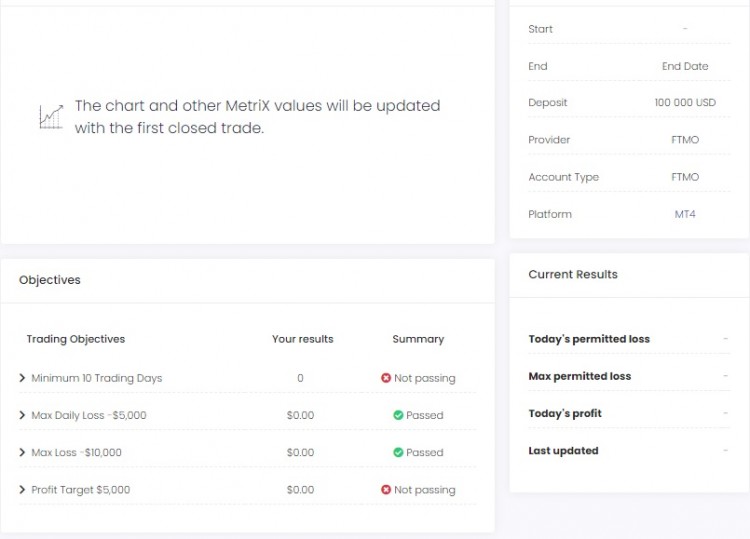Expand the Profit Target $5,000 objective
Viewport: 750px width, 539px height.
(x=23, y=490)
